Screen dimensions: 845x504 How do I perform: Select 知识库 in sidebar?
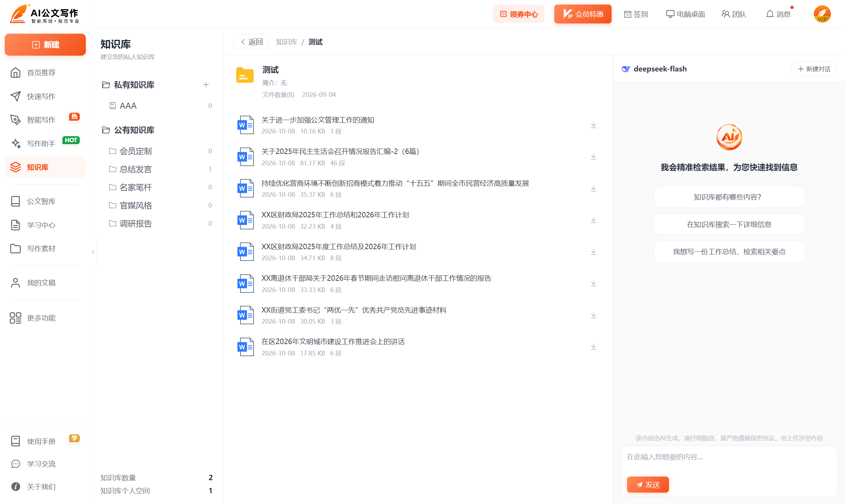pos(45,167)
